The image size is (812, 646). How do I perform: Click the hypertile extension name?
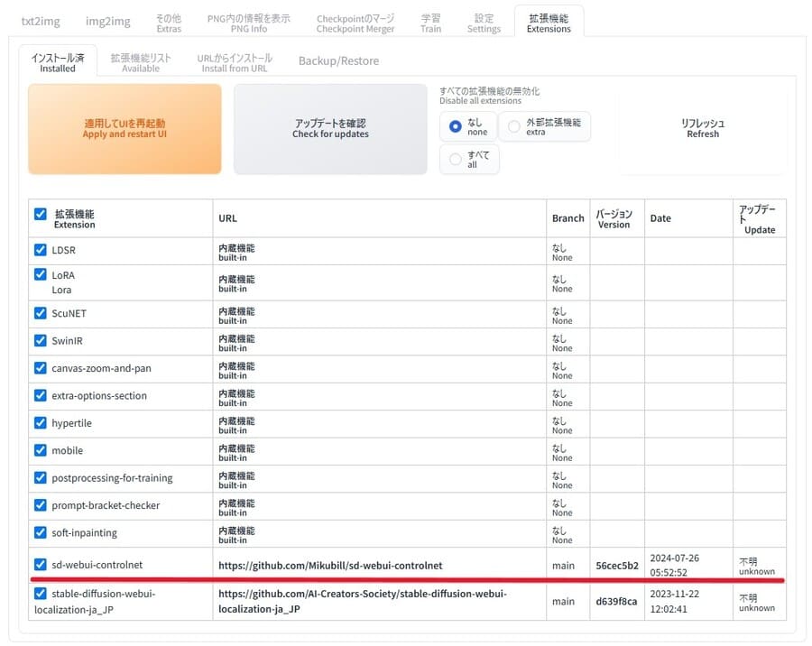pos(71,423)
